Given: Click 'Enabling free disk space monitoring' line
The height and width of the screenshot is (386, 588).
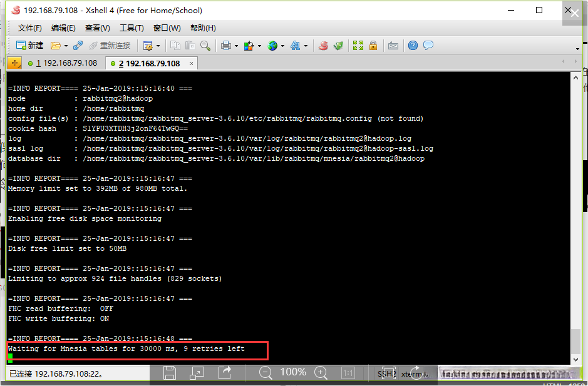Looking at the screenshot, I should point(85,218).
